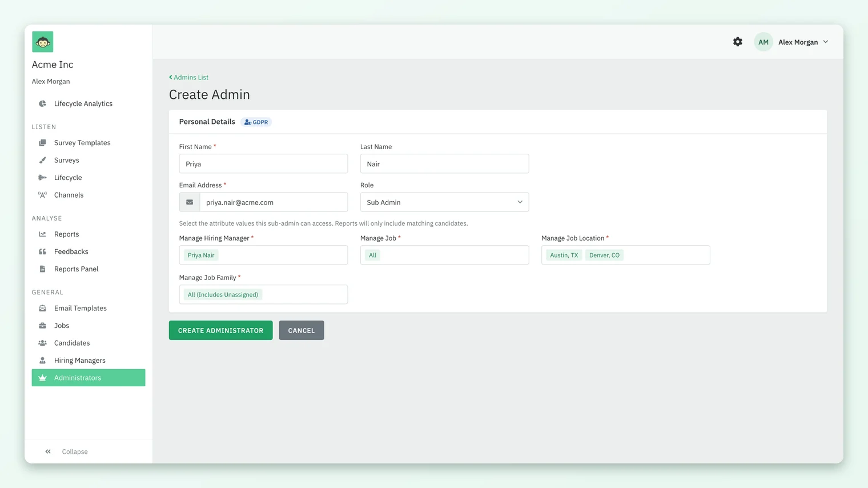
Task: Click the Collapse label at sidebar bottom
Action: (75, 451)
